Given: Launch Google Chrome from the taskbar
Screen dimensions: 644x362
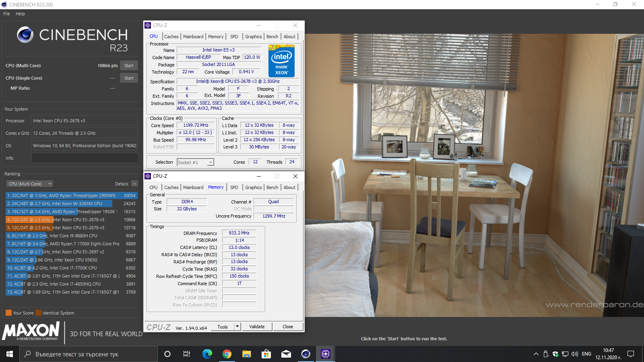Looking at the screenshot, I should 227,354.
